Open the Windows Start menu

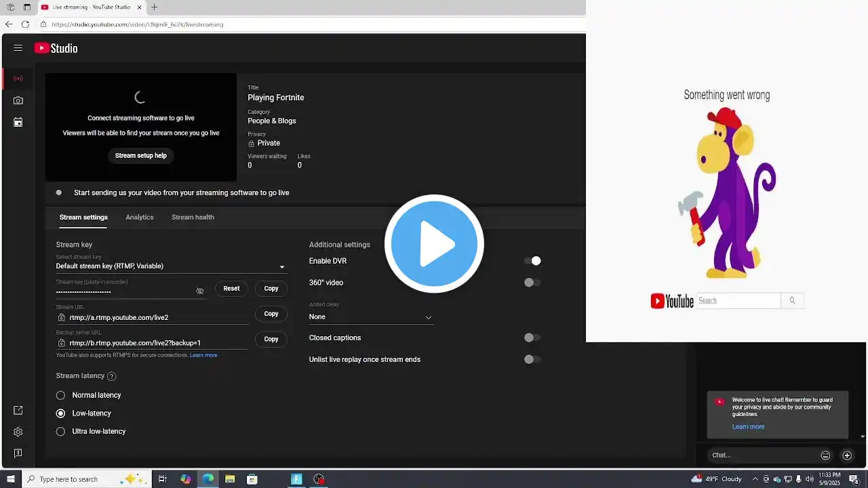tap(10, 479)
